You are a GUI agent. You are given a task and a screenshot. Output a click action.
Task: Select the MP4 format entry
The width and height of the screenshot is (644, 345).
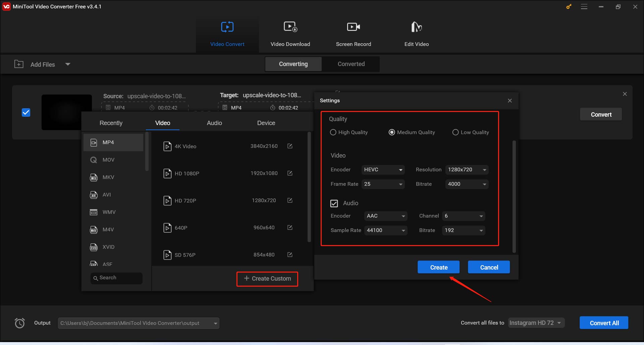click(113, 142)
